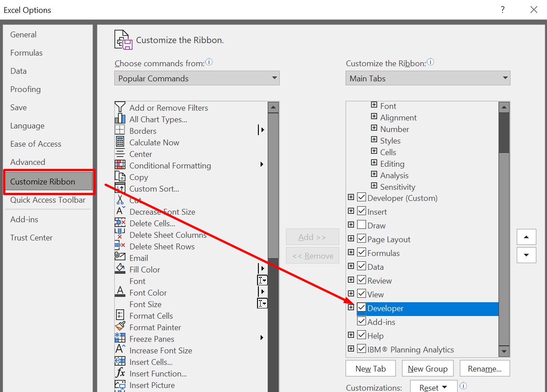Uncheck the Developer tab checkbox

362,308
